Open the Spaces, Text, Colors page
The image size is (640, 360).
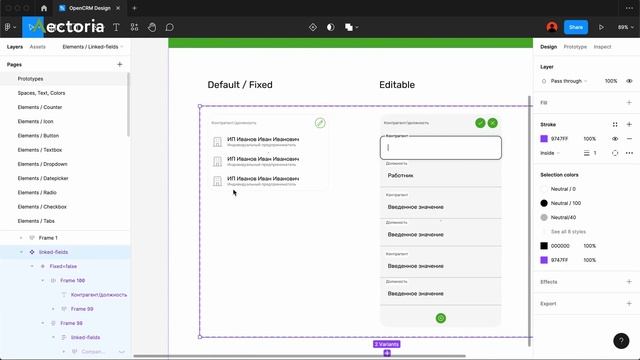[x=41, y=93]
